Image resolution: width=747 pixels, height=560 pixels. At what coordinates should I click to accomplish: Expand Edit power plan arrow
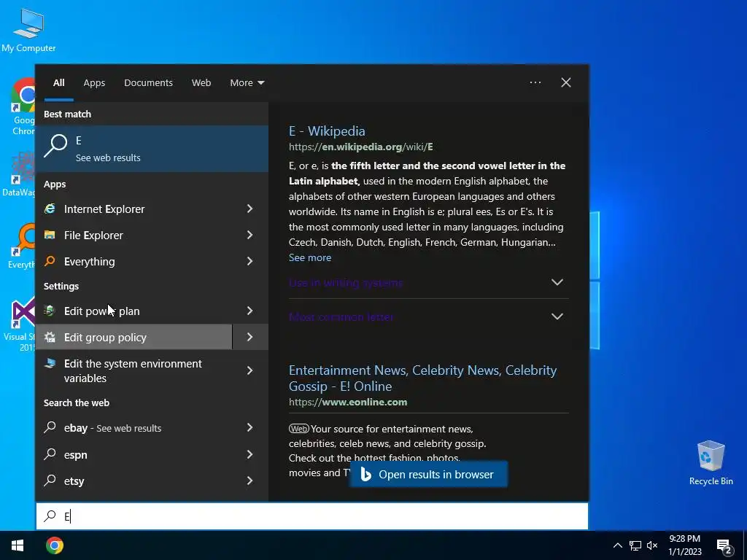(249, 311)
